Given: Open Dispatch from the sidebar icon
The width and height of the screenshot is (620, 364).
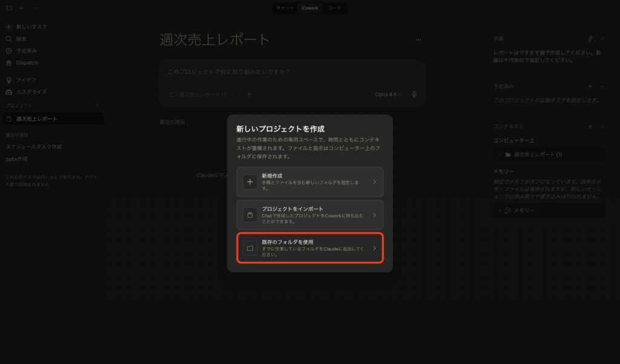Looking at the screenshot, I should pyautogui.click(x=8, y=63).
